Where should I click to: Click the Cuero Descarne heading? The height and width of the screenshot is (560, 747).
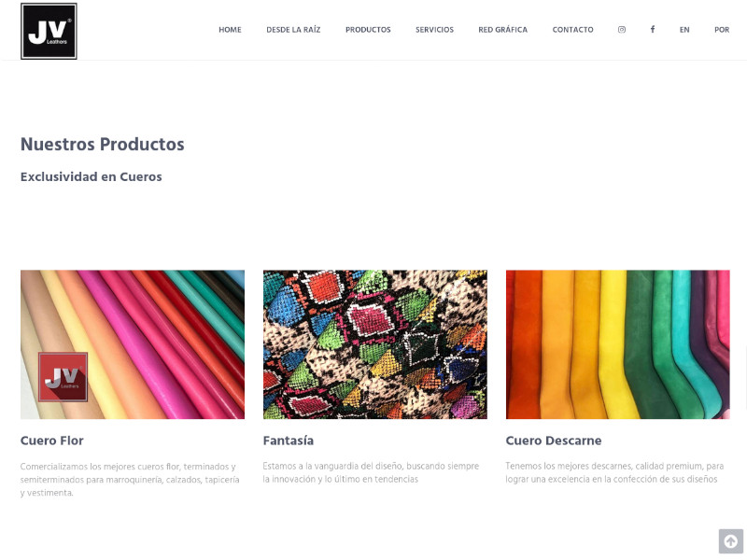point(554,441)
